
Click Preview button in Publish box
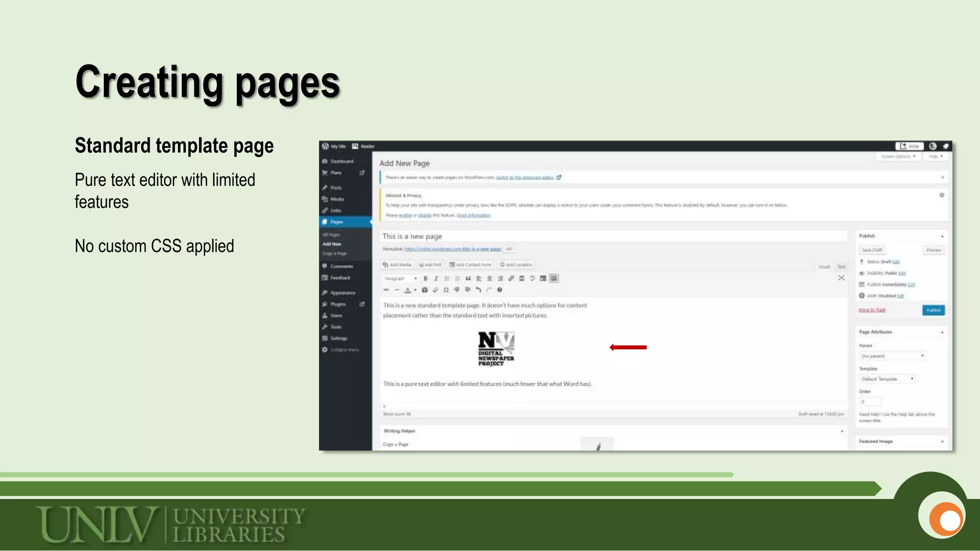click(933, 250)
